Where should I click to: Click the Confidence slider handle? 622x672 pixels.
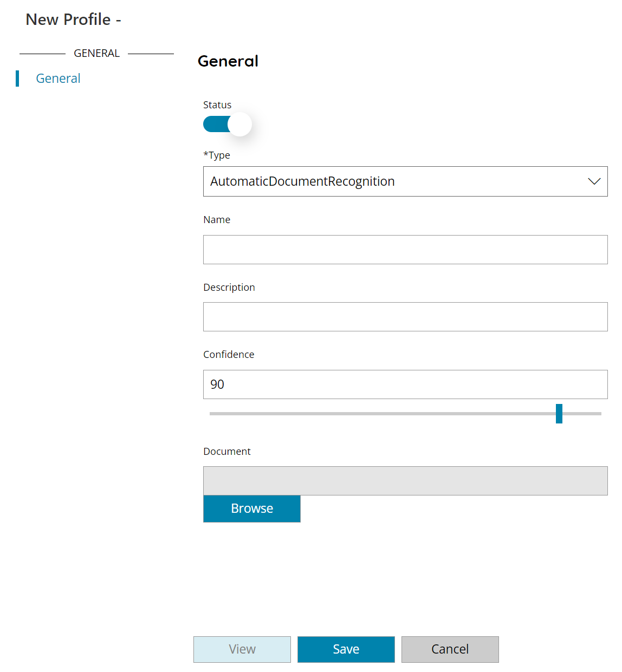(559, 413)
